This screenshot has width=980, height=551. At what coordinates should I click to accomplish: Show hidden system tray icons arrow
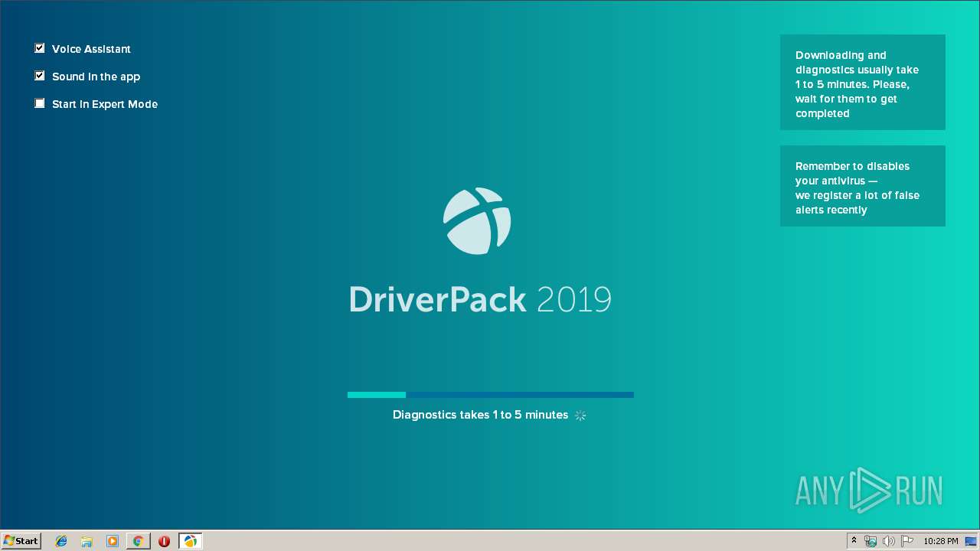(x=854, y=541)
